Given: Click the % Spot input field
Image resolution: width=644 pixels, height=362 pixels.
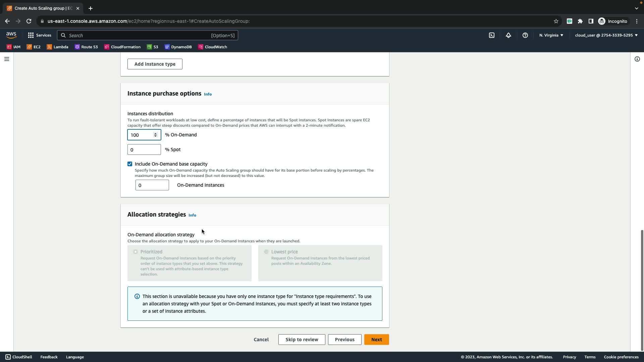Looking at the screenshot, I should tap(144, 149).
